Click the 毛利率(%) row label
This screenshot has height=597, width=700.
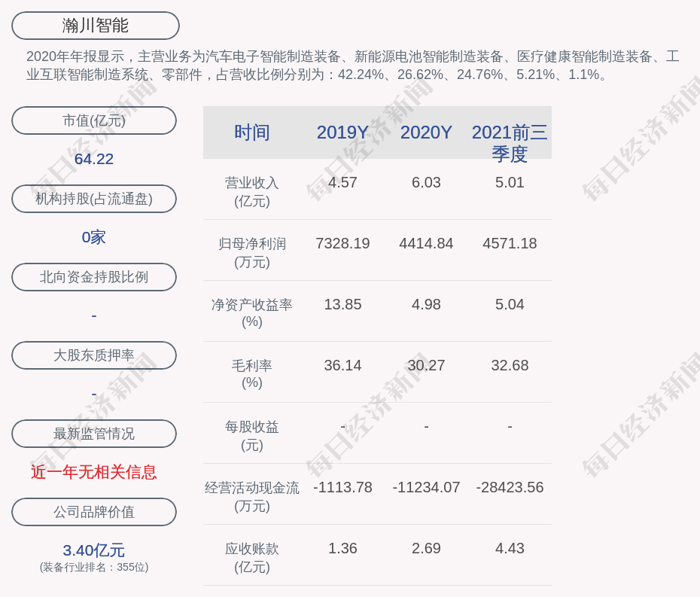point(252,374)
